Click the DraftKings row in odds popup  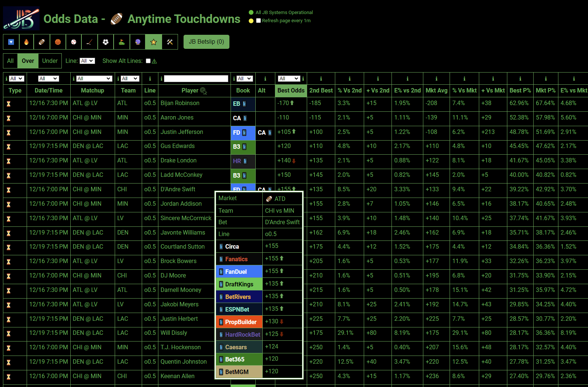pos(259,284)
